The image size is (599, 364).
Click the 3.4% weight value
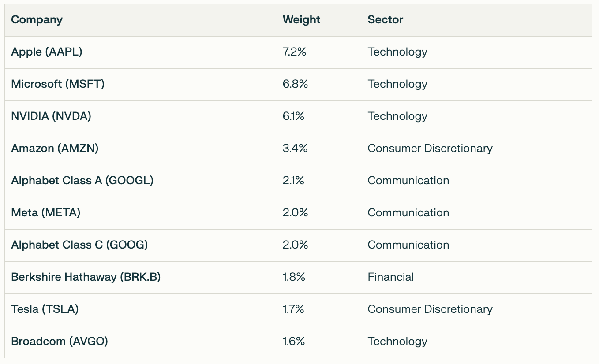(295, 149)
